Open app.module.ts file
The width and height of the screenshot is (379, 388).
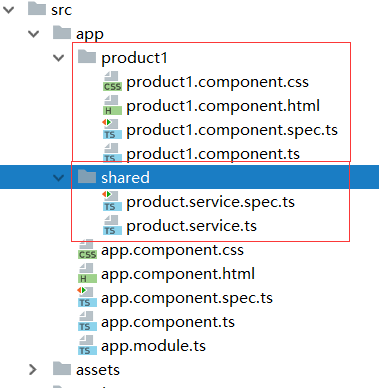[x=153, y=346]
